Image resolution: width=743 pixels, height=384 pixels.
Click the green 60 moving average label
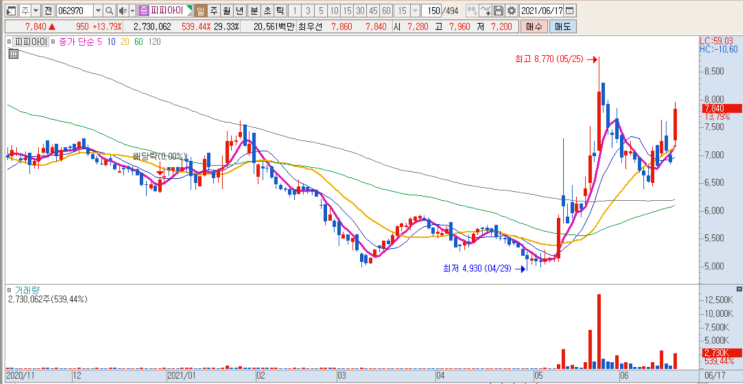pyautogui.click(x=138, y=42)
